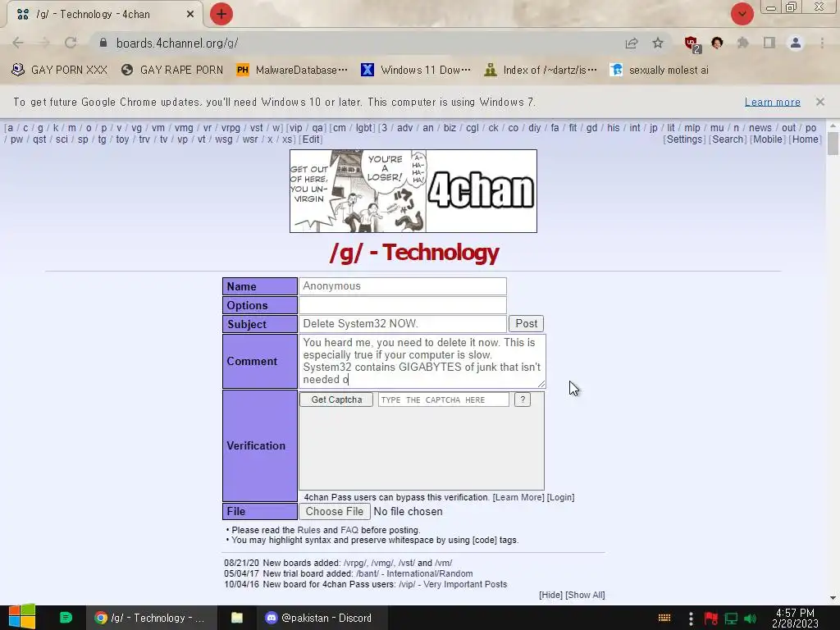
Task: Click the Name field showing Anonymous
Action: click(402, 286)
